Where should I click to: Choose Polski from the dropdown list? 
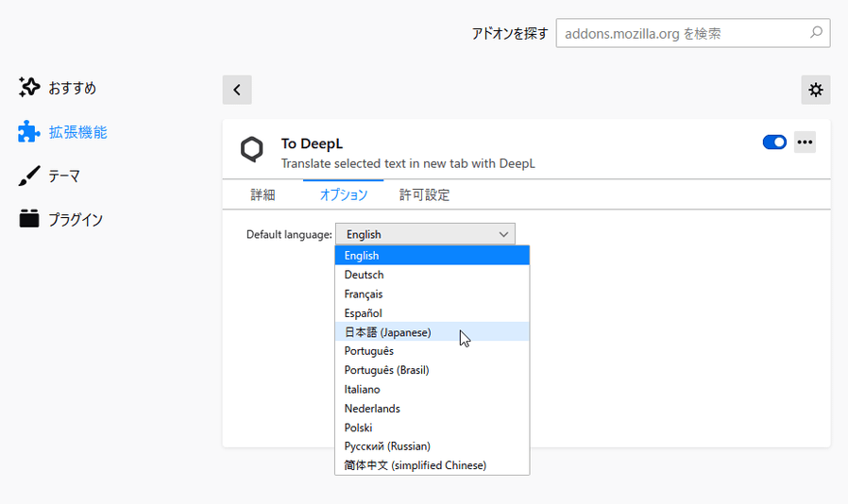pos(432,428)
